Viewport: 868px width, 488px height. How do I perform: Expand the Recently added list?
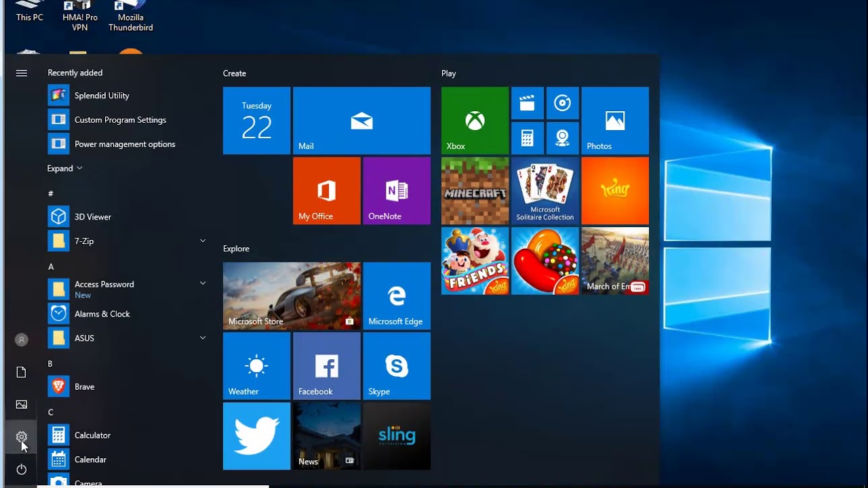65,169
